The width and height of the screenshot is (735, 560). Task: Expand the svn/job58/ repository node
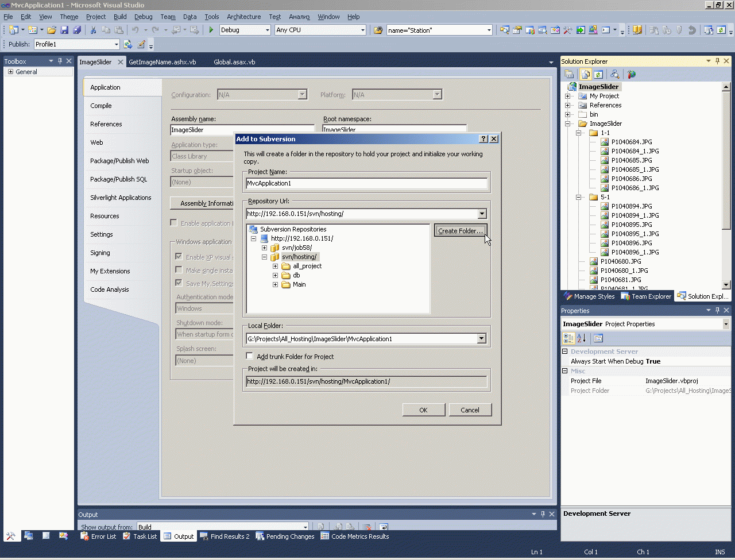(264, 248)
